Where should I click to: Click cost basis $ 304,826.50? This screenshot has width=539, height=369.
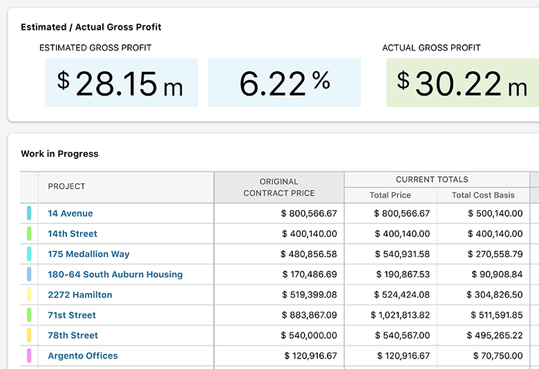495,295
